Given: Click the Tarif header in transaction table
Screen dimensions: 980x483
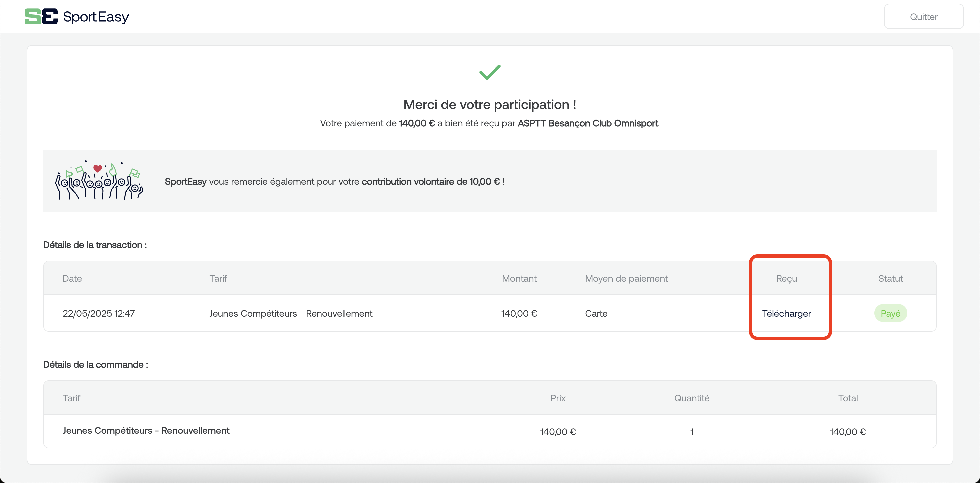Looking at the screenshot, I should point(218,279).
